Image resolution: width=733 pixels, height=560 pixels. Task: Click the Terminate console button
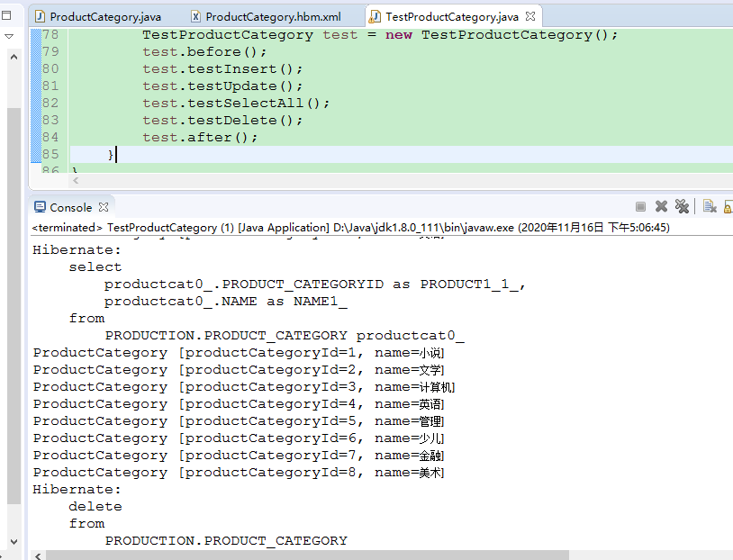(x=640, y=206)
